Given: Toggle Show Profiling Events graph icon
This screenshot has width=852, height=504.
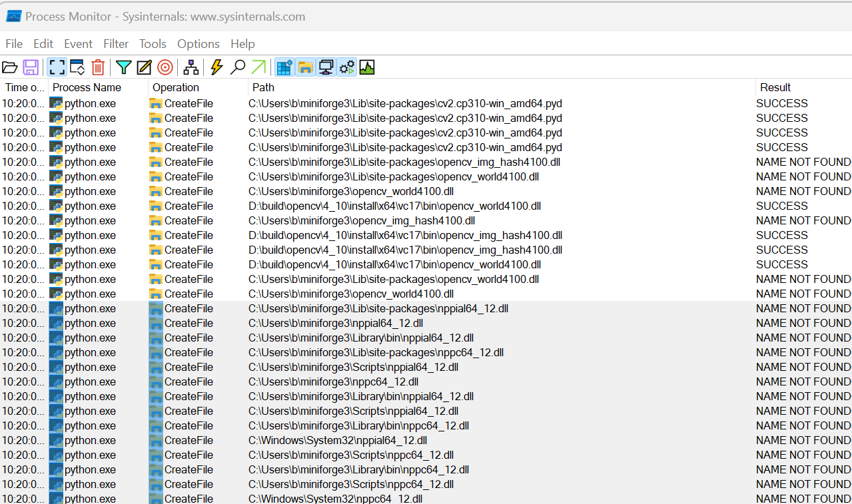Looking at the screenshot, I should pyautogui.click(x=367, y=67).
